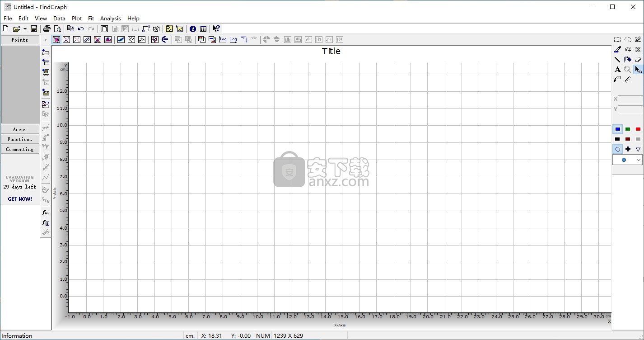Open the File menu

pos(8,18)
